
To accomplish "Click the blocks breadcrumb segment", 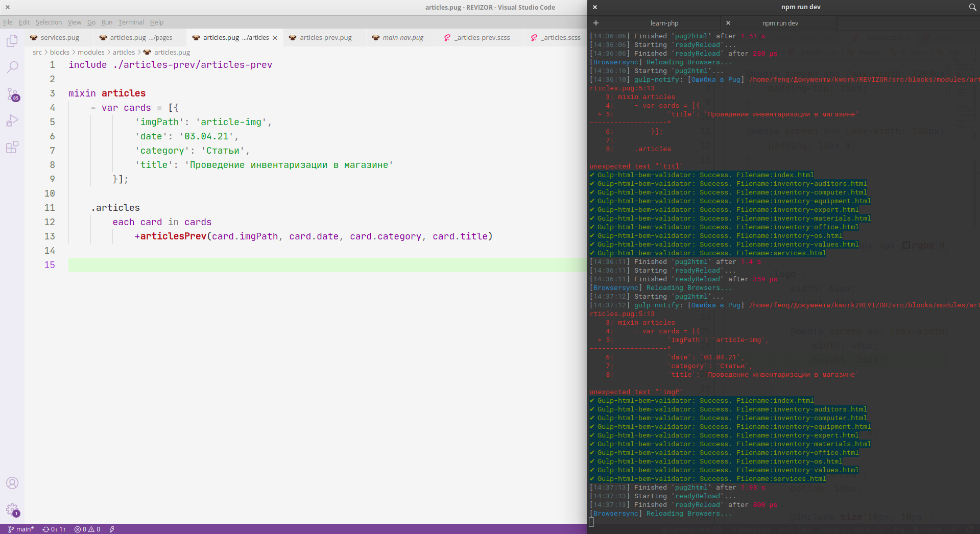I will pyautogui.click(x=60, y=53).
